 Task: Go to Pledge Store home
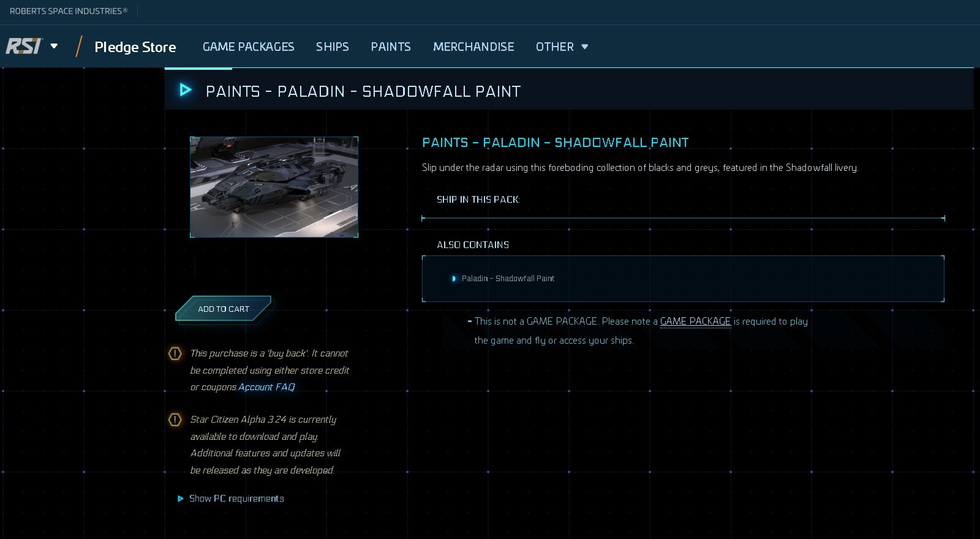point(135,47)
